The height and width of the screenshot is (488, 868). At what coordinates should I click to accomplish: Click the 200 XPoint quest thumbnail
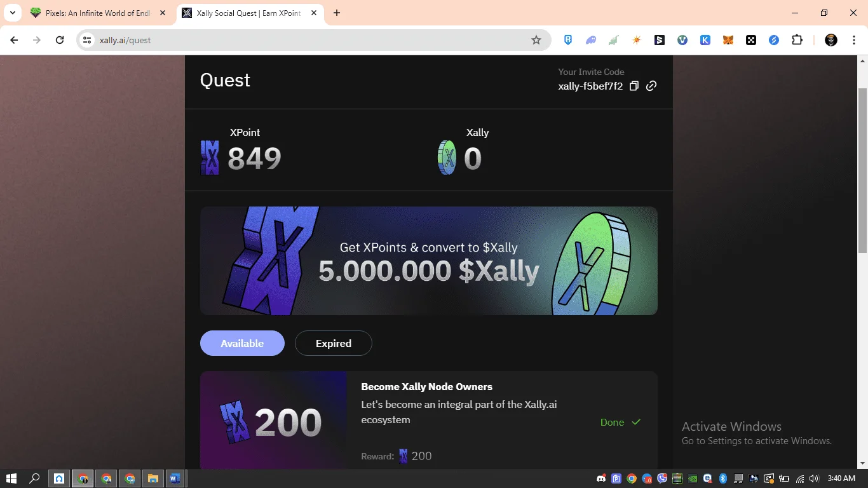tap(273, 421)
